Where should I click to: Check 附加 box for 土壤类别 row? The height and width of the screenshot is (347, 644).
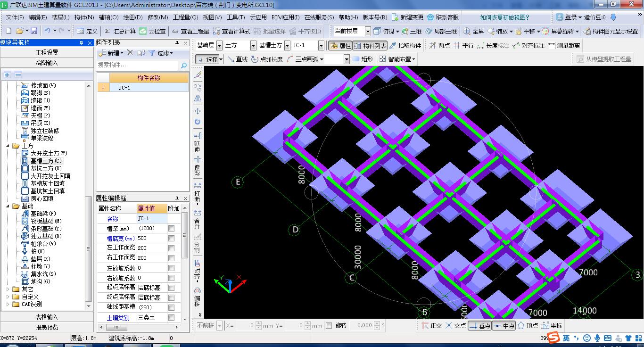point(172,318)
